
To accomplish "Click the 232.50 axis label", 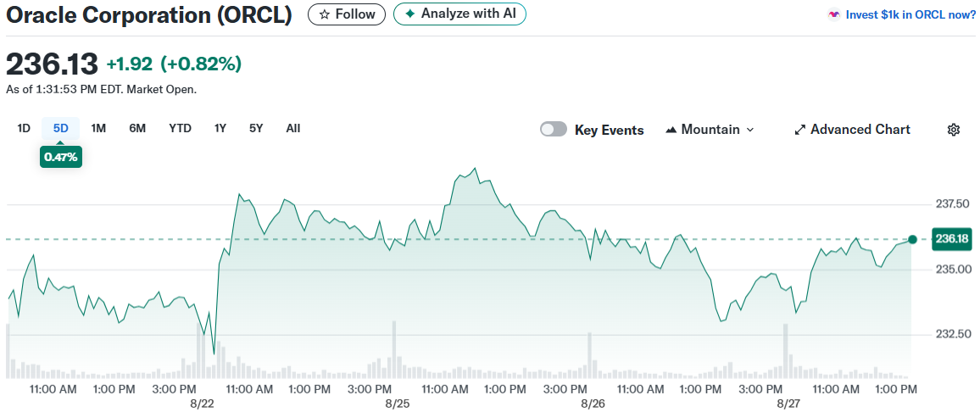I will coord(952,334).
